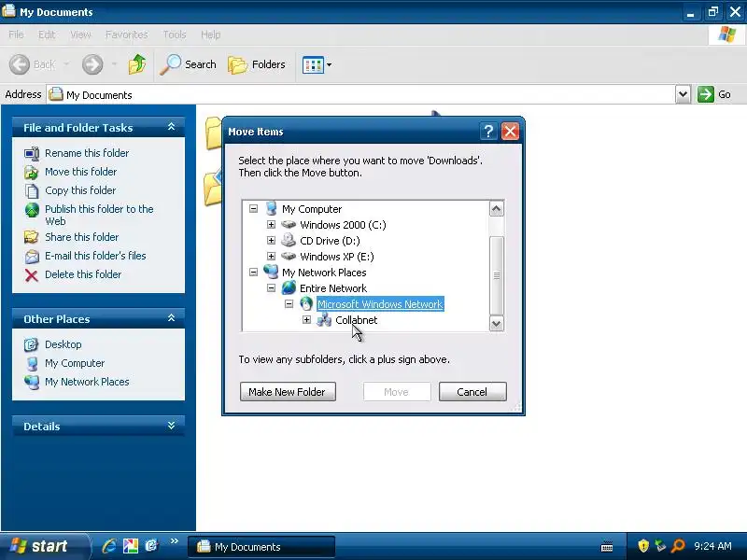
Task: Collapse Microsoft Windows Network node
Action: tap(289, 303)
